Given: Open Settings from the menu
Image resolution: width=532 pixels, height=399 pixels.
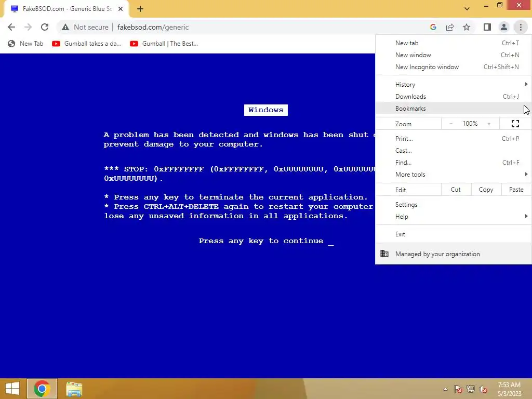Looking at the screenshot, I should 453,205.
